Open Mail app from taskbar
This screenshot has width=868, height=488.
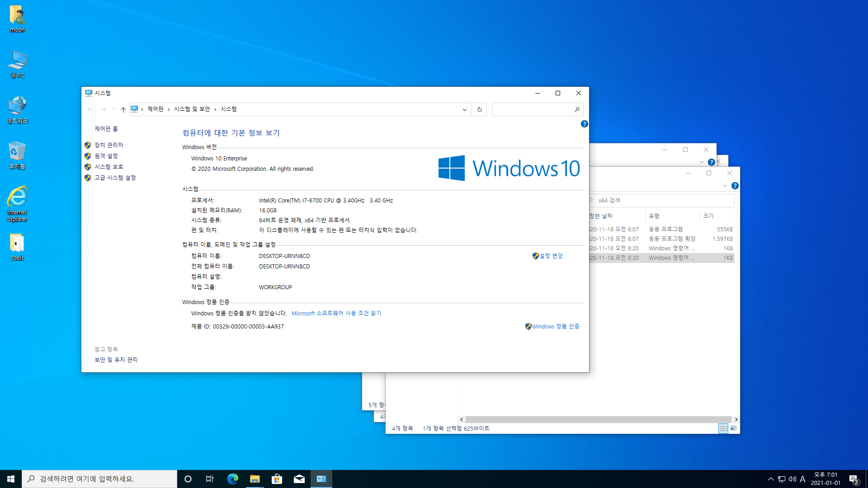pyautogui.click(x=299, y=479)
